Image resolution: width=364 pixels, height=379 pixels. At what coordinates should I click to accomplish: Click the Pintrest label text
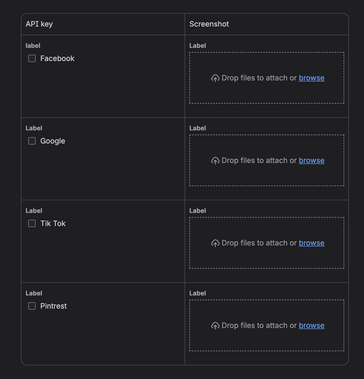54,306
